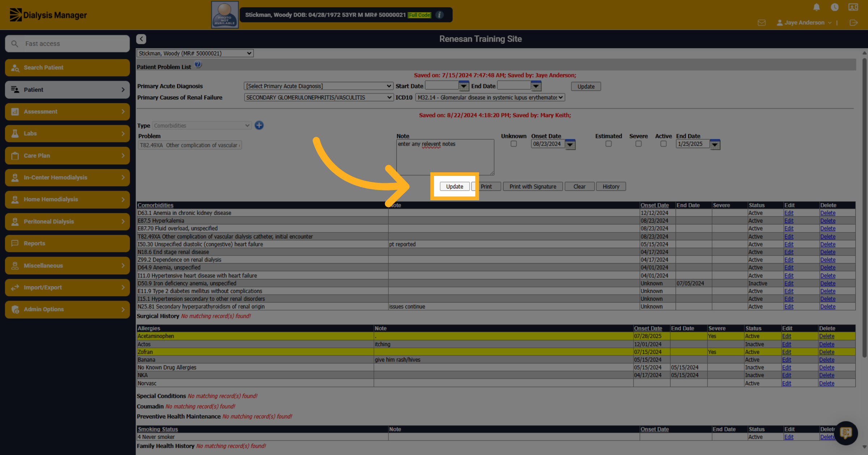Toggle the Active checkbox

663,144
